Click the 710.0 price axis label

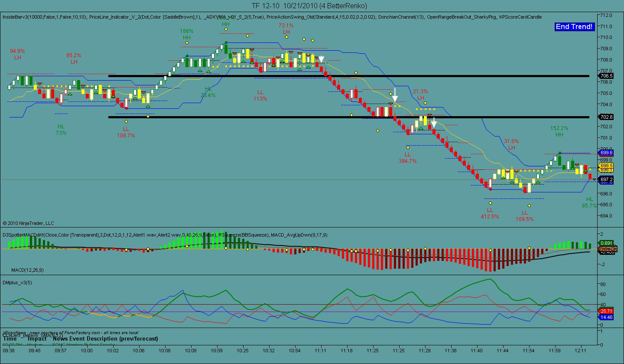click(x=606, y=37)
